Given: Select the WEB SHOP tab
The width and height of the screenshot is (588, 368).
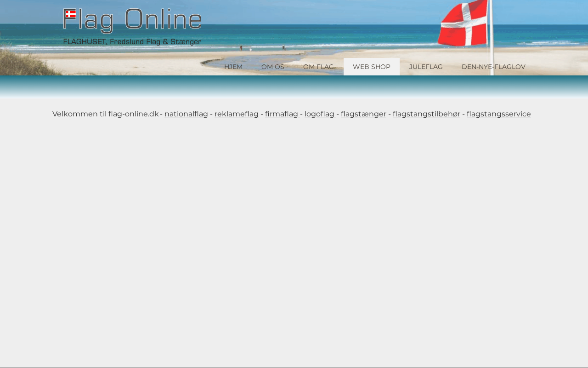Looking at the screenshot, I should tap(372, 67).
